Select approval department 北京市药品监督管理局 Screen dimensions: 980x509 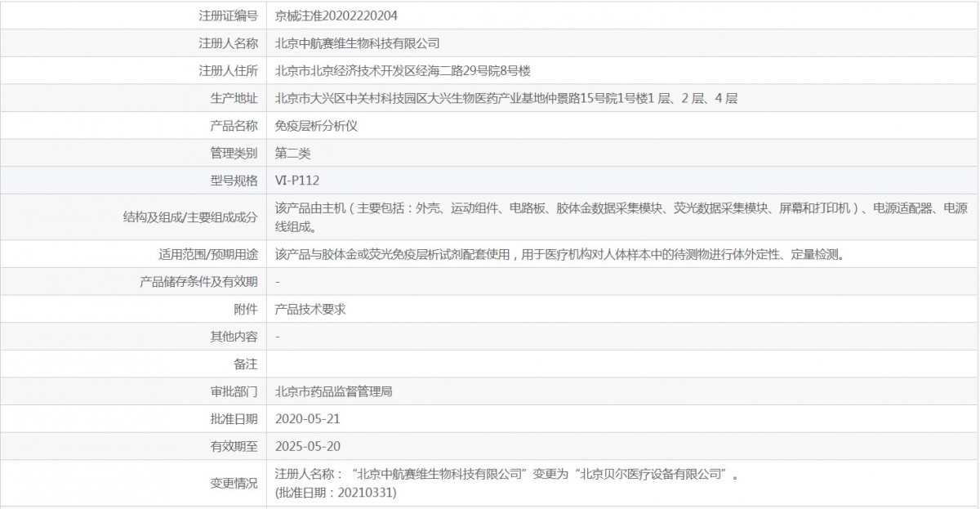click(334, 391)
